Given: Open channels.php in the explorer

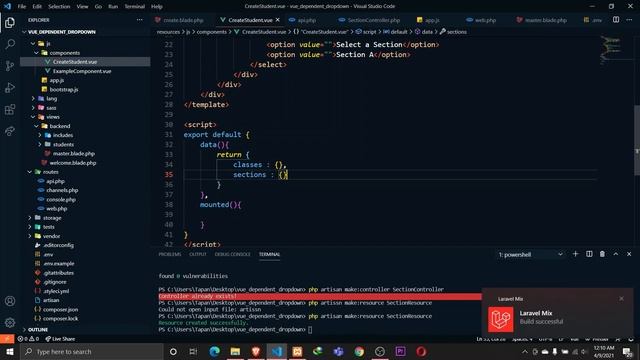Looking at the screenshot, I should click(x=62, y=190).
